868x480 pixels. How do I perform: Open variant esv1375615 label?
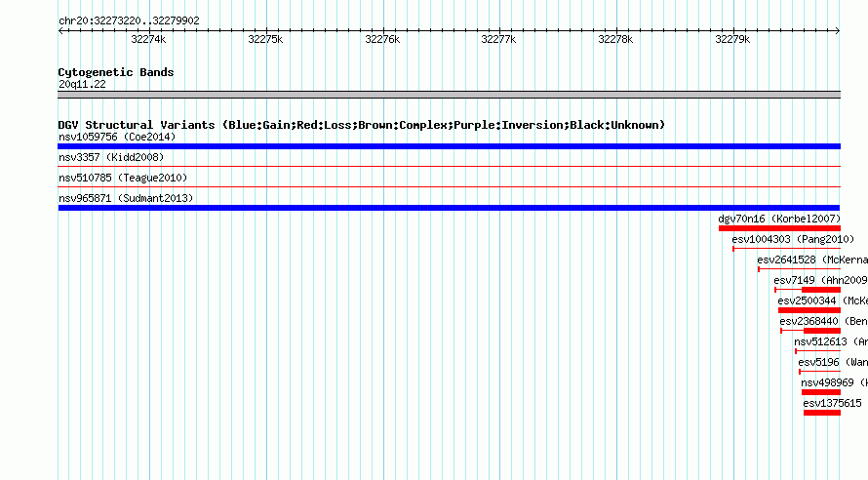(x=832, y=403)
